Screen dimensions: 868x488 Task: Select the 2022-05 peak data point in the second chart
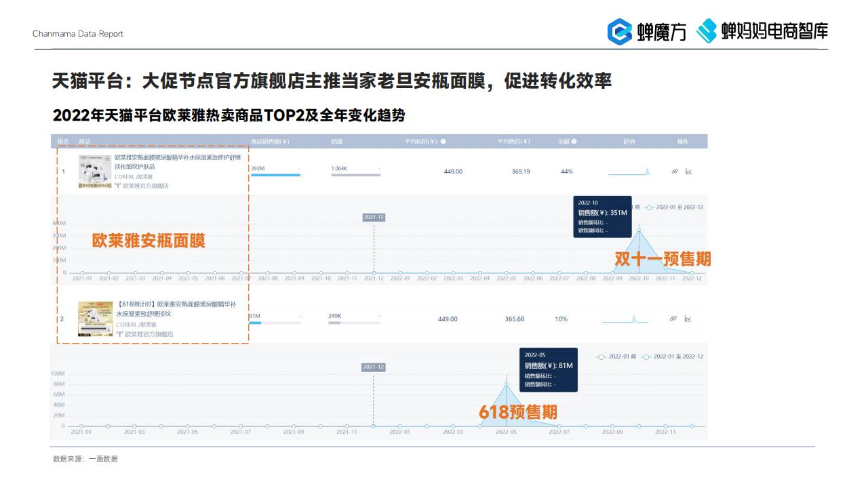[x=506, y=384]
